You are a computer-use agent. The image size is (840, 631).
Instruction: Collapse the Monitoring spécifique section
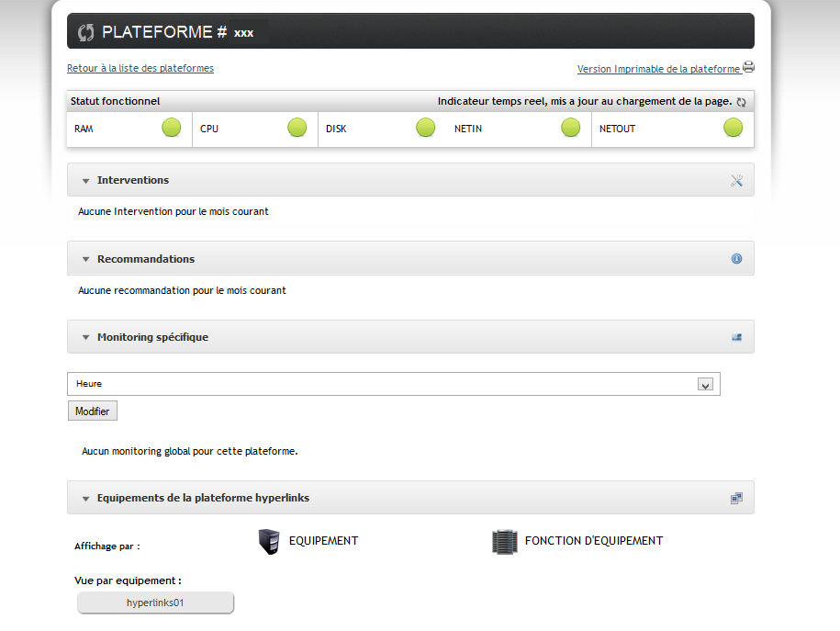[x=86, y=338]
